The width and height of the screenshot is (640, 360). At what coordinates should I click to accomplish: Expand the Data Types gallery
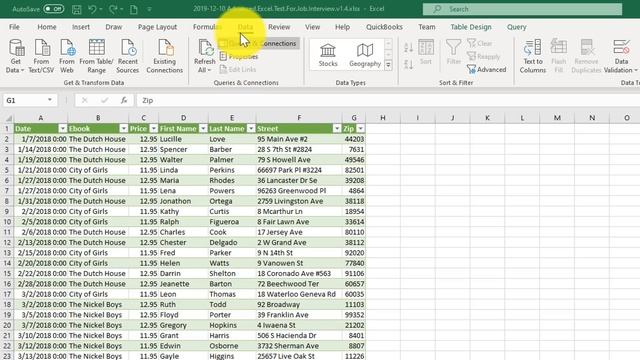pyautogui.click(x=389, y=64)
